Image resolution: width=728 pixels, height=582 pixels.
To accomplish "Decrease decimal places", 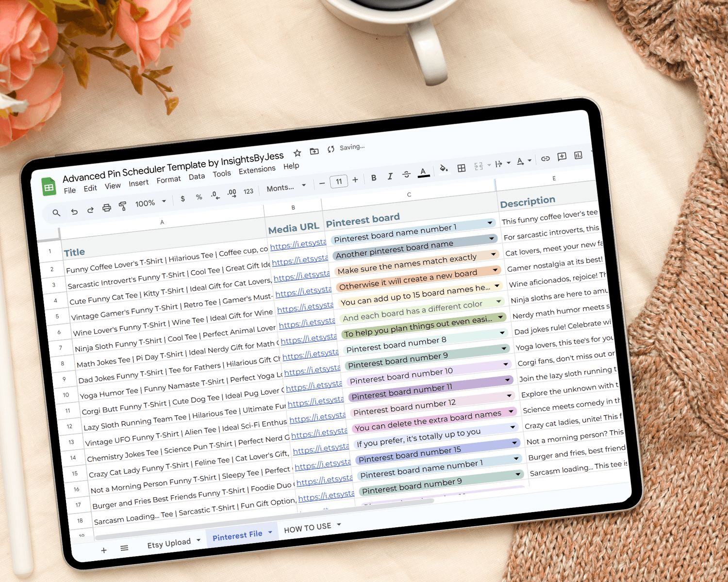I will tap(215, 195).
